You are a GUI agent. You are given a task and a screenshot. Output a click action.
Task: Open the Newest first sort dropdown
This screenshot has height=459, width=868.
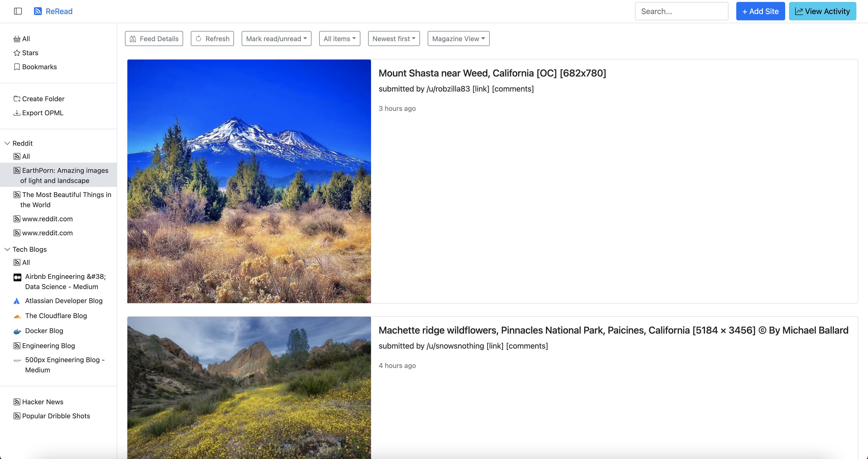click(394, 39)
